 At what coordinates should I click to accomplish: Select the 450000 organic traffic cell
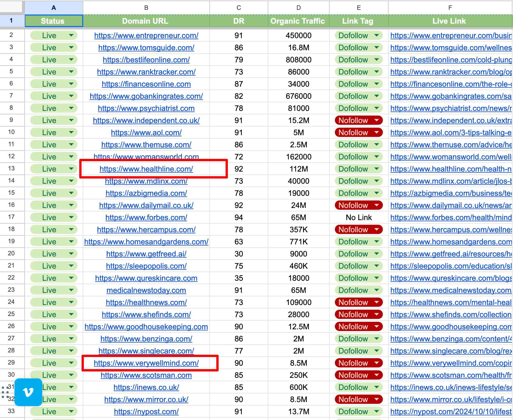[x=299, y=36]
